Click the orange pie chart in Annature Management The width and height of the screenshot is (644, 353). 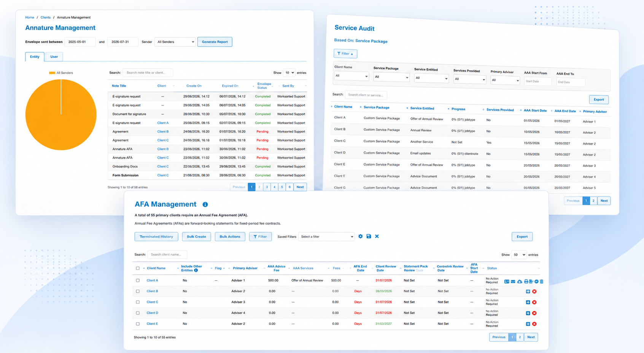61,115
